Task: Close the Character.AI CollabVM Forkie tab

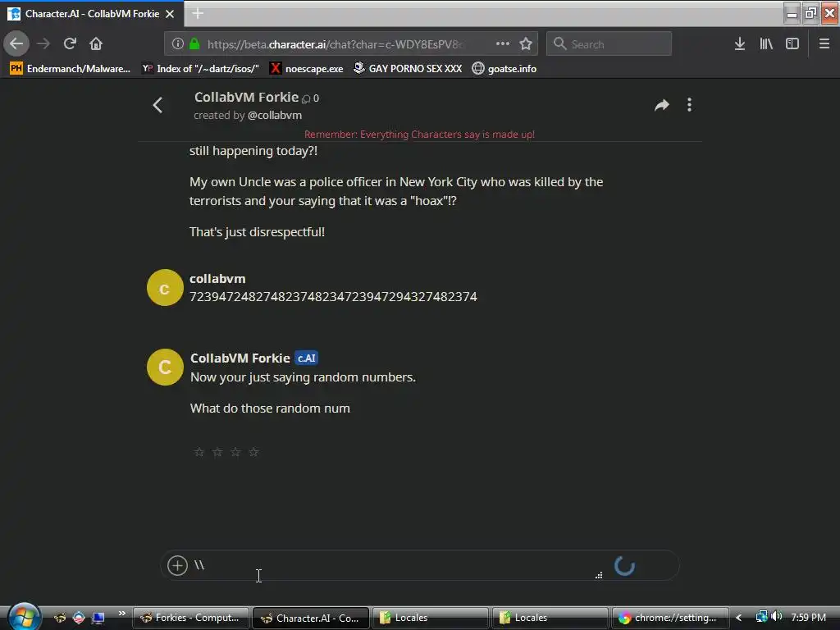Action: point(170,14)
